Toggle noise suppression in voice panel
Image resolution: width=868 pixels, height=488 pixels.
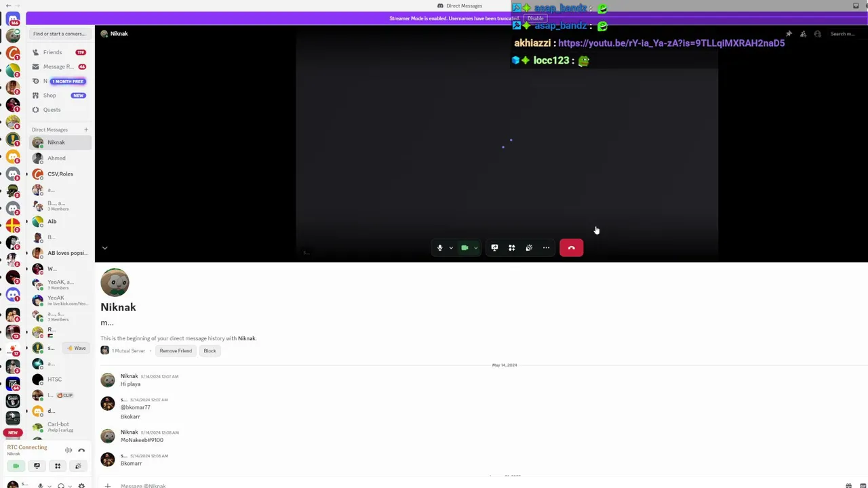pyautogui.click(x=68, y=450)
